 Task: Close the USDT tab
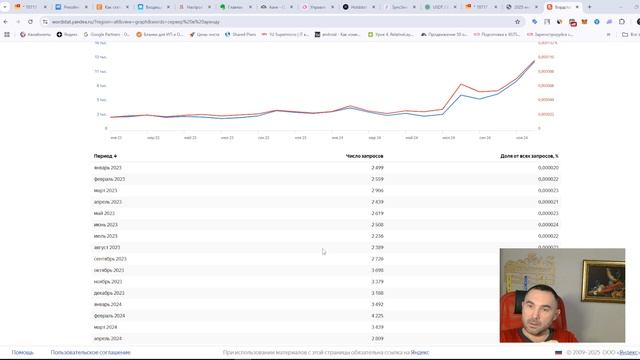455,7
